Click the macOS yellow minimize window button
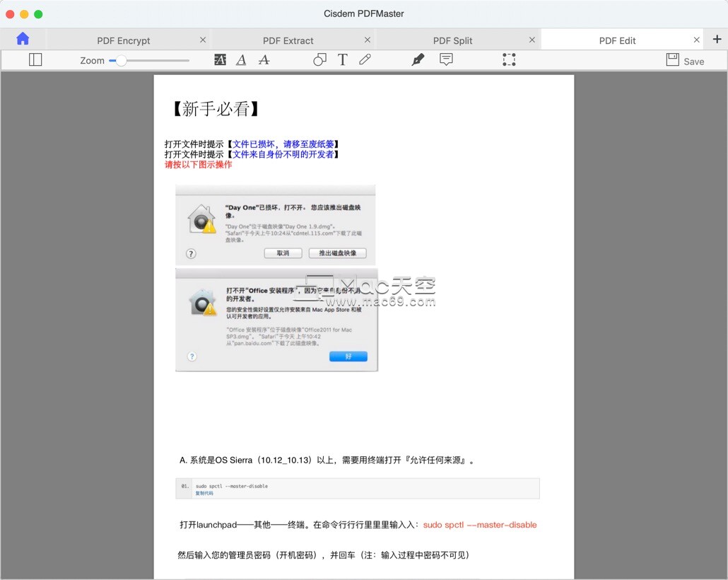This screenshot has width=728, height=580. [x=24, y=14]
